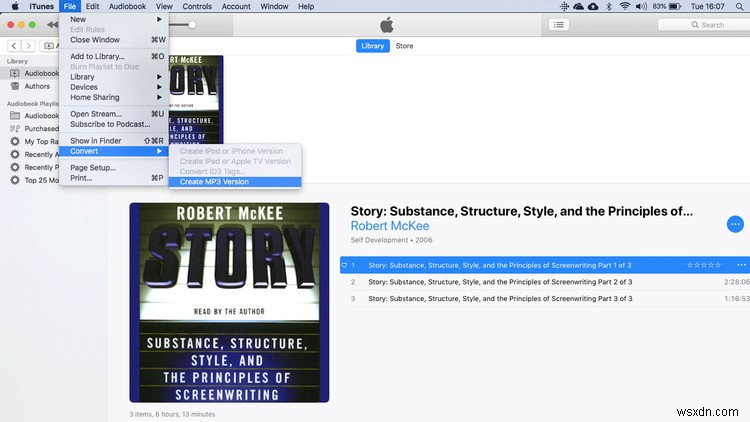
Task: Open the media type dropdown selector
Action: [x=49, y=45]
